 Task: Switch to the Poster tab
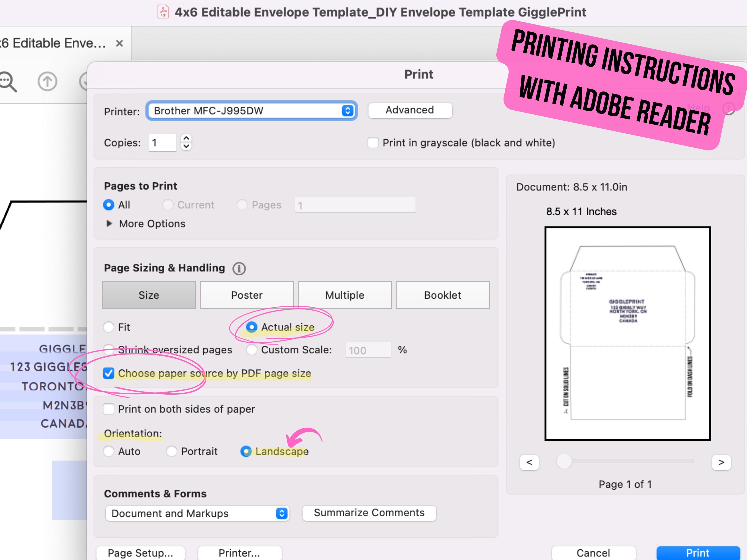click(247, 295)
